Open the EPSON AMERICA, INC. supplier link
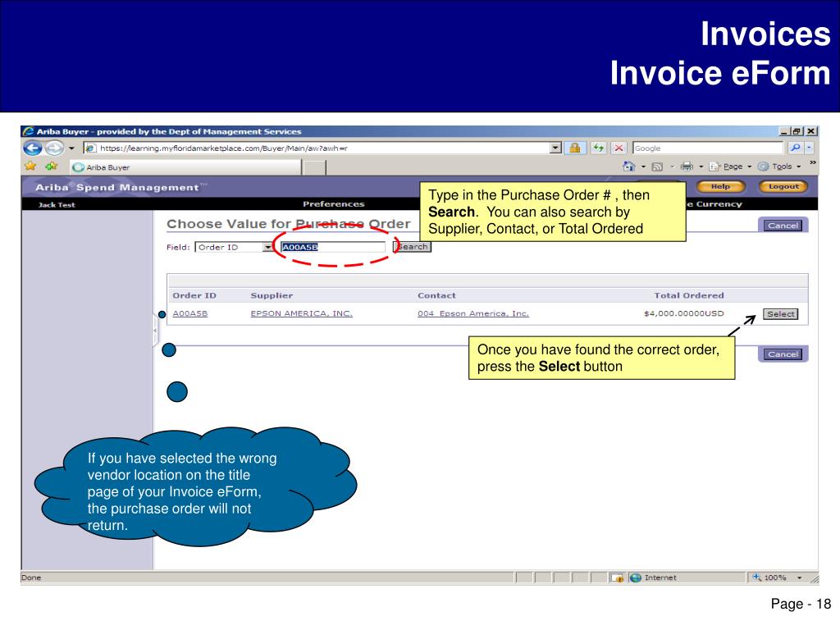The width and height of the screenshot is (840, 630). (301, 313)
